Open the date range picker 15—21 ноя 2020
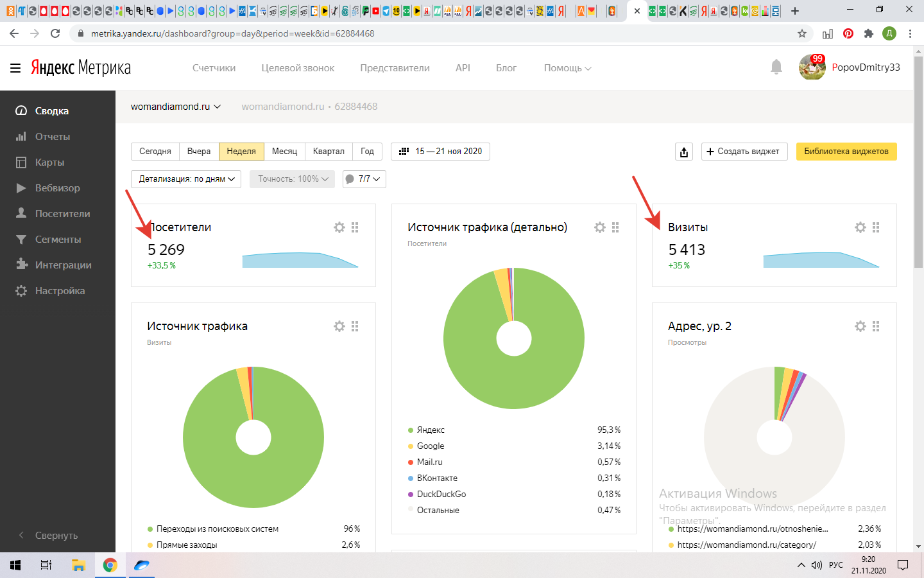Image resolution: width=924 pixels, height=578 pixels. tap(440, 152)
